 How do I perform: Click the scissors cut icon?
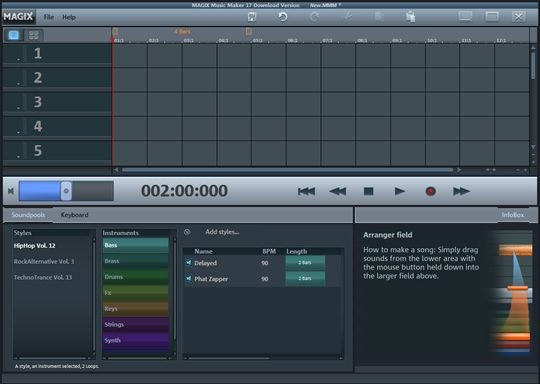347,17
